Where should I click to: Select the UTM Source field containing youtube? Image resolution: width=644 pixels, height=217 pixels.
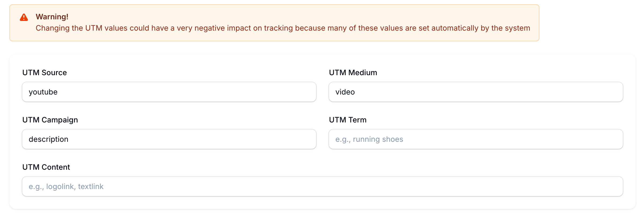coord(169,92)
